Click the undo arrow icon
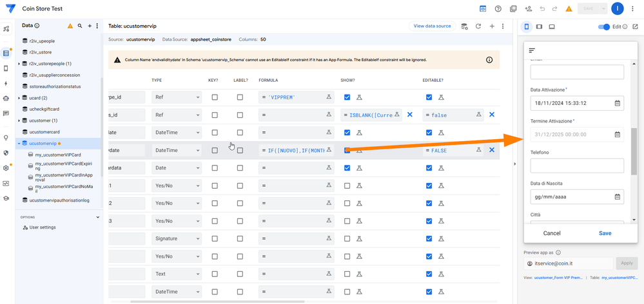The image size is (644, 304). [542, 8]
